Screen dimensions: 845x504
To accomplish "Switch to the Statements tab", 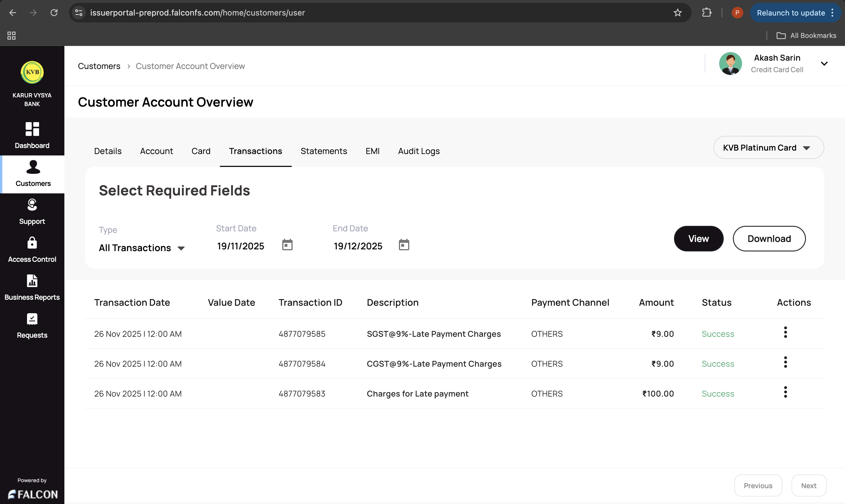I will coord(324,151).
